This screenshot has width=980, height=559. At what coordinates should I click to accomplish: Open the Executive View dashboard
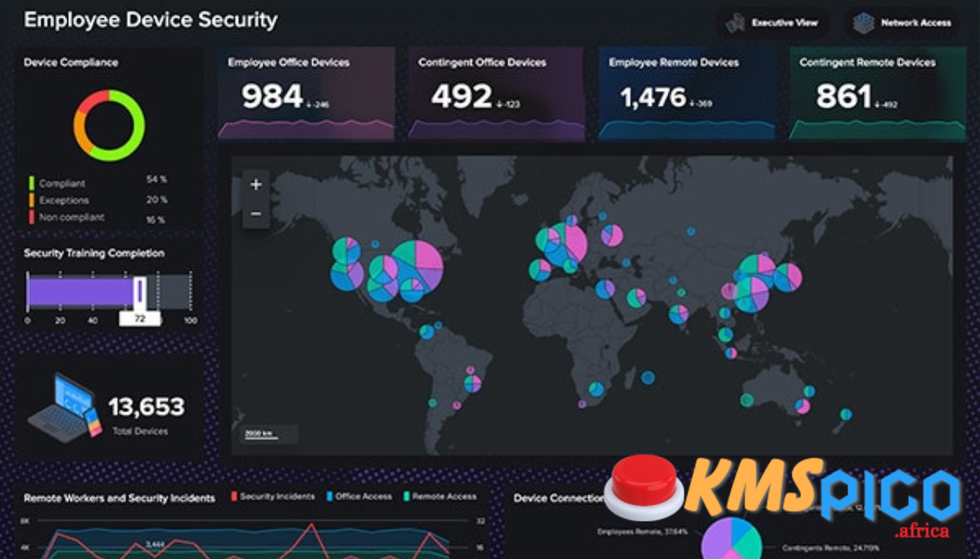(x=772, y=22)
